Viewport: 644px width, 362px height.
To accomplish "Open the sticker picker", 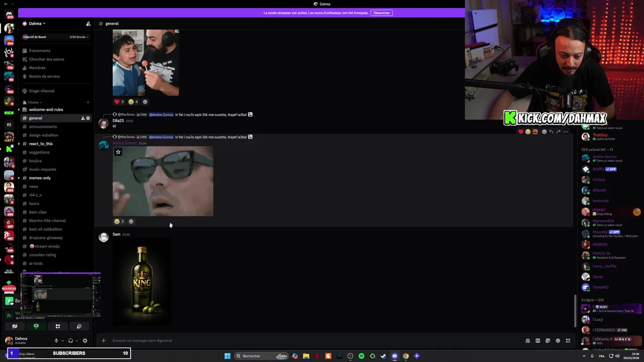I will click(x=548, y=340).
